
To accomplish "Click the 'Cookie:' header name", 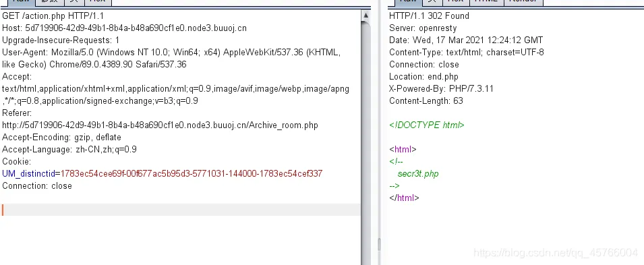I will [16, 161].
